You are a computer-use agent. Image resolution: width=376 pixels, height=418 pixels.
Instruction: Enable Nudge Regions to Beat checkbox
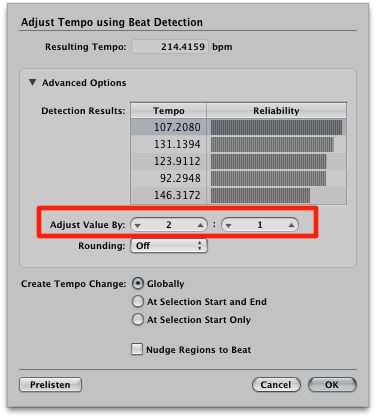137,349
